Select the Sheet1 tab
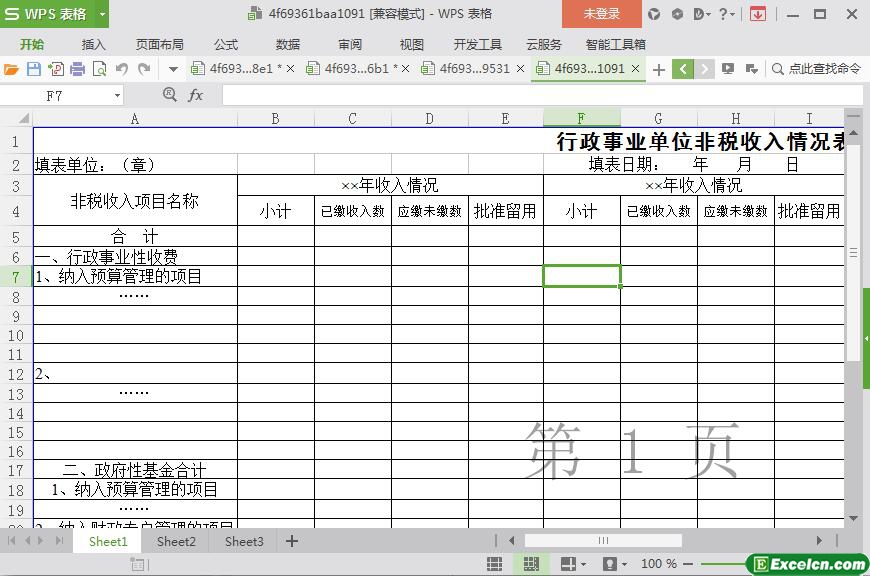This screenshot has height=576, width=870. [108, 542]
